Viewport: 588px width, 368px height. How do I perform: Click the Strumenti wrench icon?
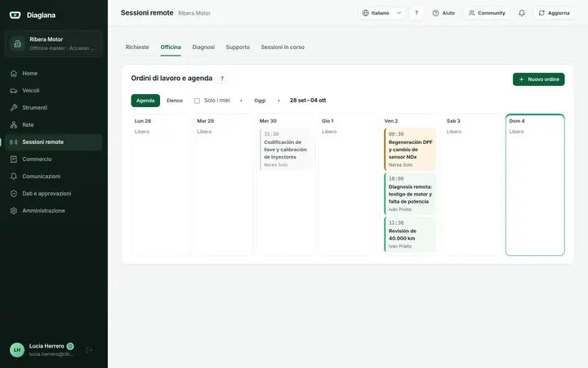[14, 108]
